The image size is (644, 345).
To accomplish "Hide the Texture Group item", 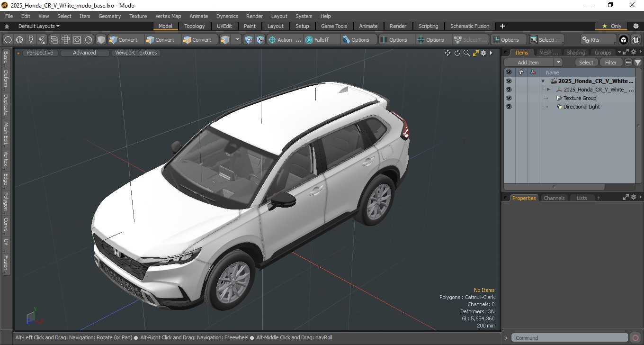I will (x=509, y=98).
